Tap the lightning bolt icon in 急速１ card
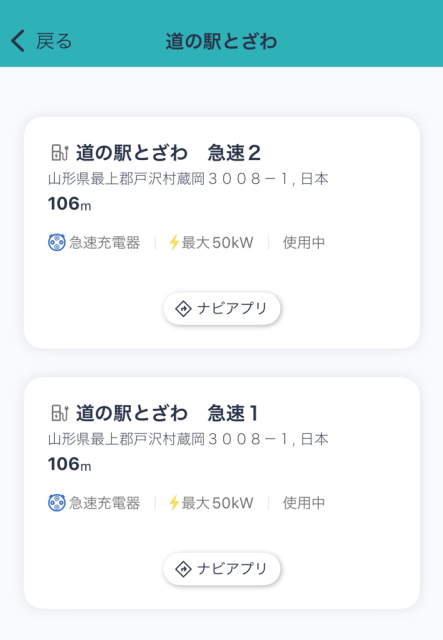The width and height of the screenshot is (443, 640). tap(174, 503)
